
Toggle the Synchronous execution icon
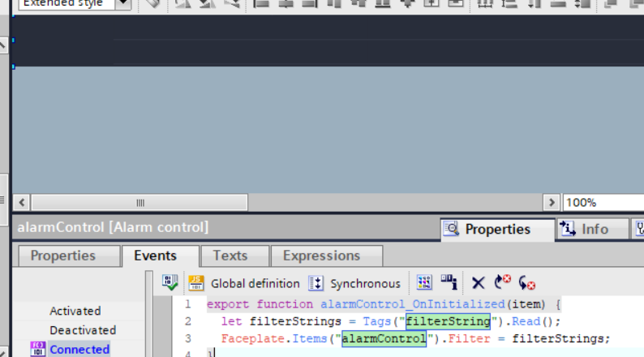point(316,283)
